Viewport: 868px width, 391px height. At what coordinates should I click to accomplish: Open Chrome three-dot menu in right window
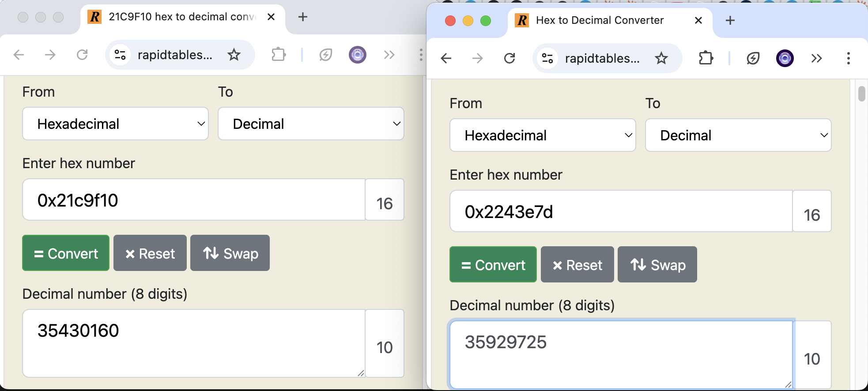point(848,58)
